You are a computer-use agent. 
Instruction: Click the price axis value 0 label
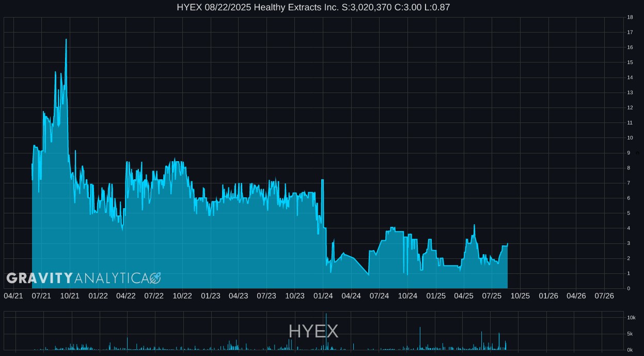click(x=629, y=288)
